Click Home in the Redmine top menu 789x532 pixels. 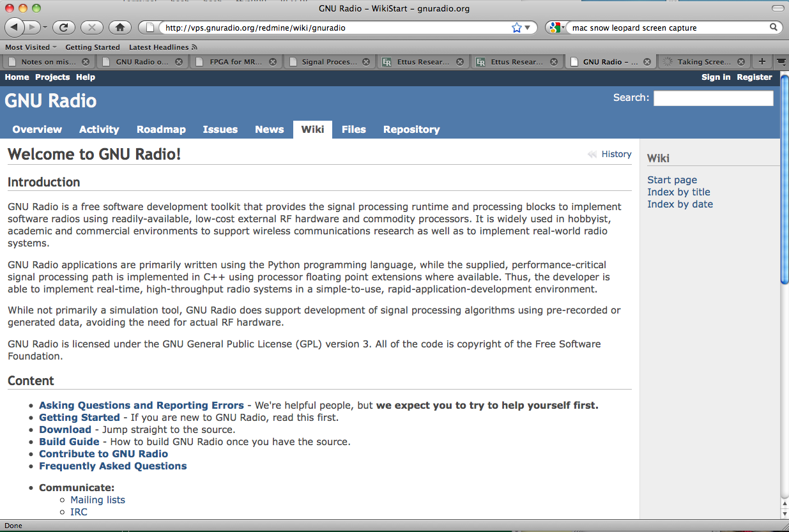(x=17, y=77)
